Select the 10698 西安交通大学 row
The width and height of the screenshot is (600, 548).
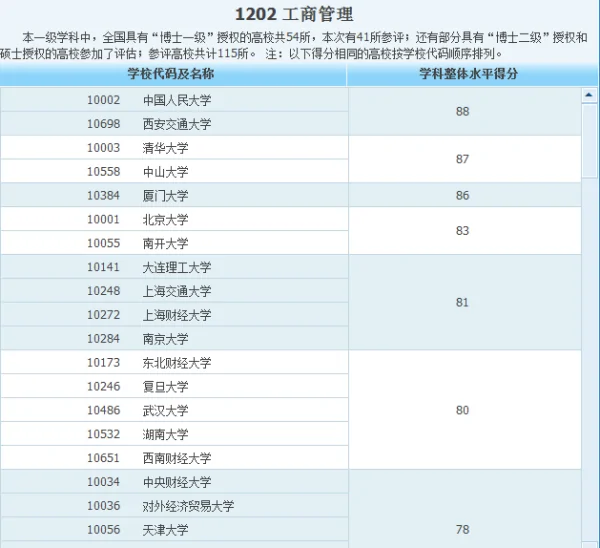(174, 124)
